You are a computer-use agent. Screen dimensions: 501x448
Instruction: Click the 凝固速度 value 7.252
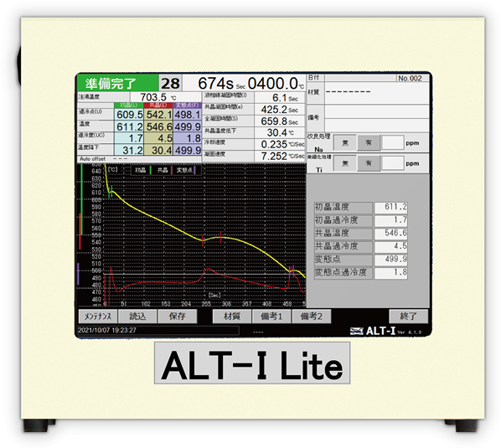(280, 156)
